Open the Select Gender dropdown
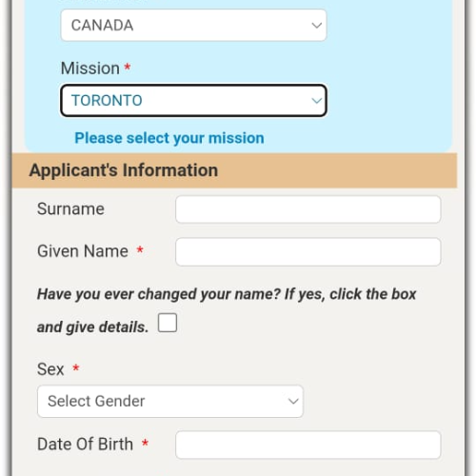Viewport: 476px width, 476px height. pyautogui.click(x=170, y=401)
